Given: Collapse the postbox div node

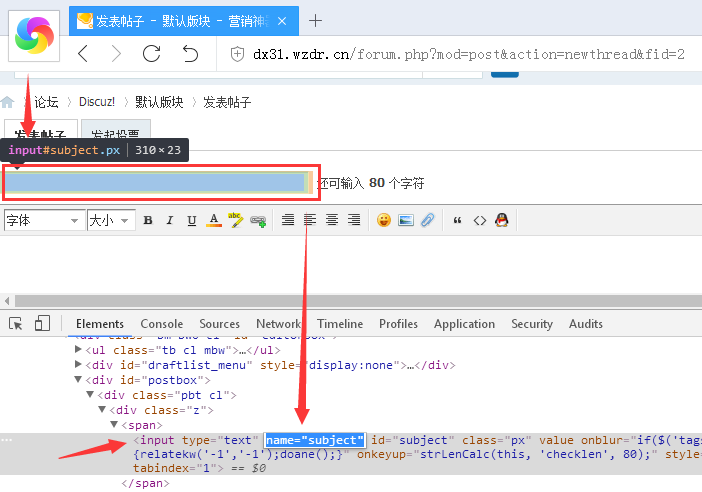Looking at the screenshot, I should tap(79, 380).
